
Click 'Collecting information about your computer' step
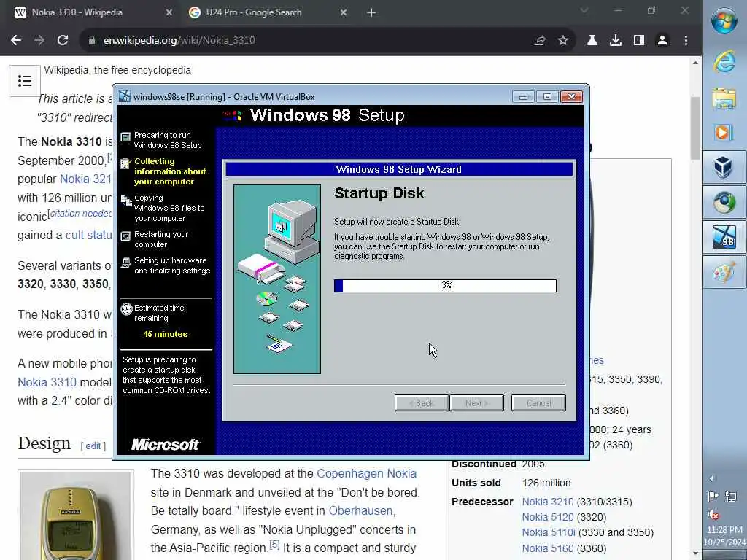(x=169, y=171)
